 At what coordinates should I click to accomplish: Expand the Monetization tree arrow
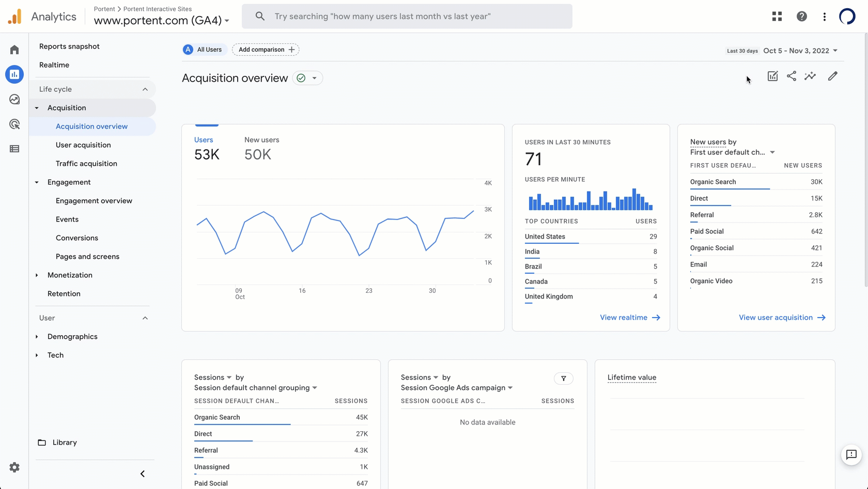point(37,275)
